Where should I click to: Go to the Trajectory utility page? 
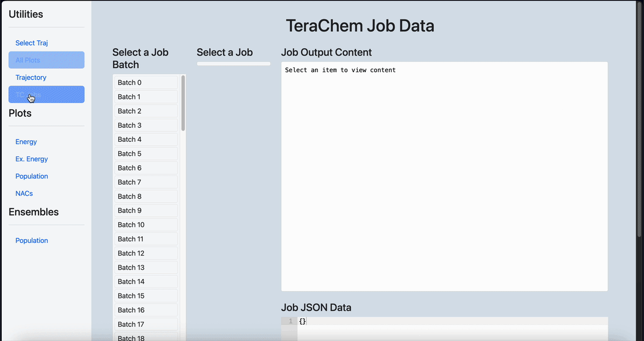coord(31,77)
